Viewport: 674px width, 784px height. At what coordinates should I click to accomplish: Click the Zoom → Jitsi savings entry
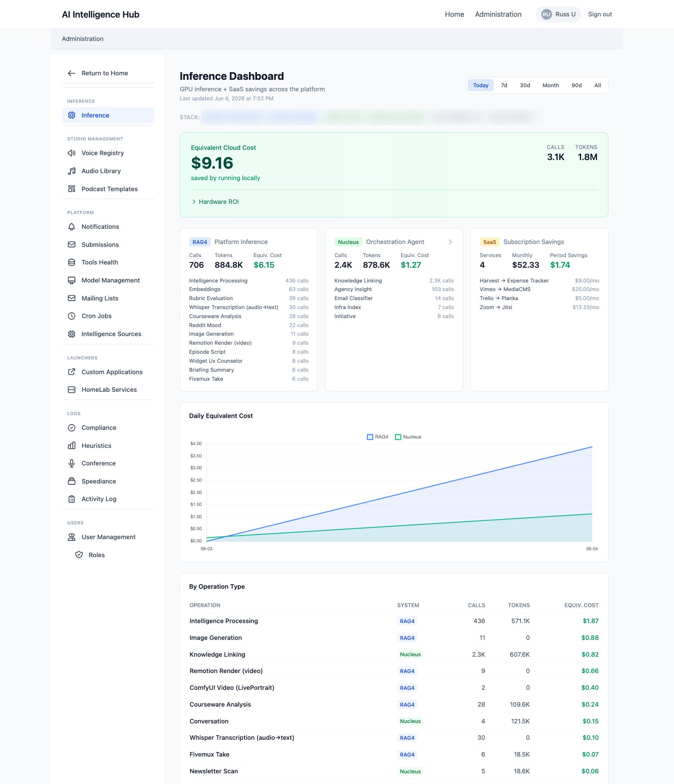point(539,307)
